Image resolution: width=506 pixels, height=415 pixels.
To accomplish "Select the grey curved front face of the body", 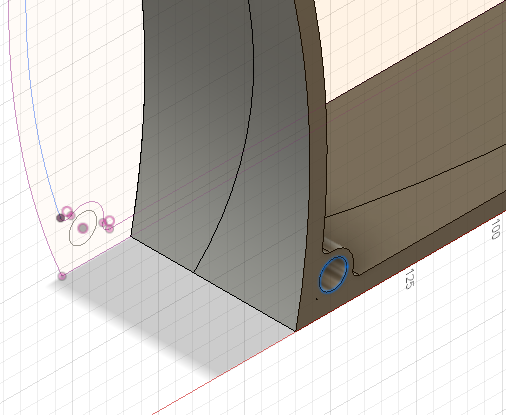I will click(220, 167).
